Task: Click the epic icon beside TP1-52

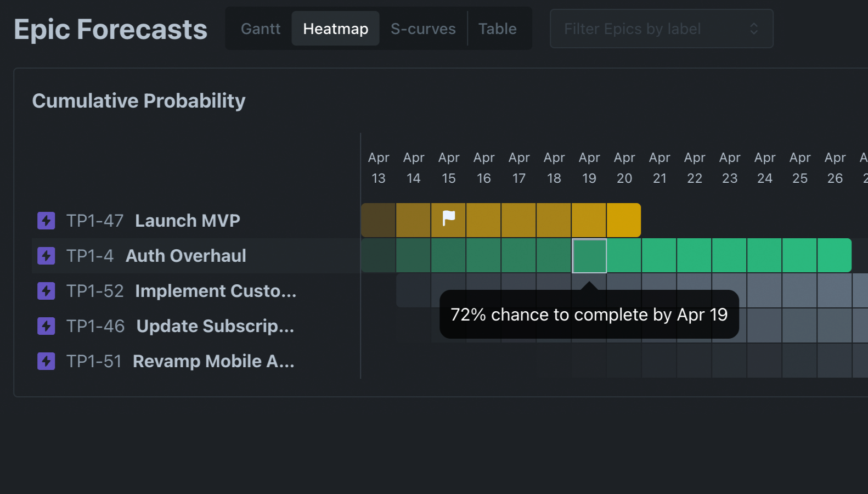Action: coord(46,291)
